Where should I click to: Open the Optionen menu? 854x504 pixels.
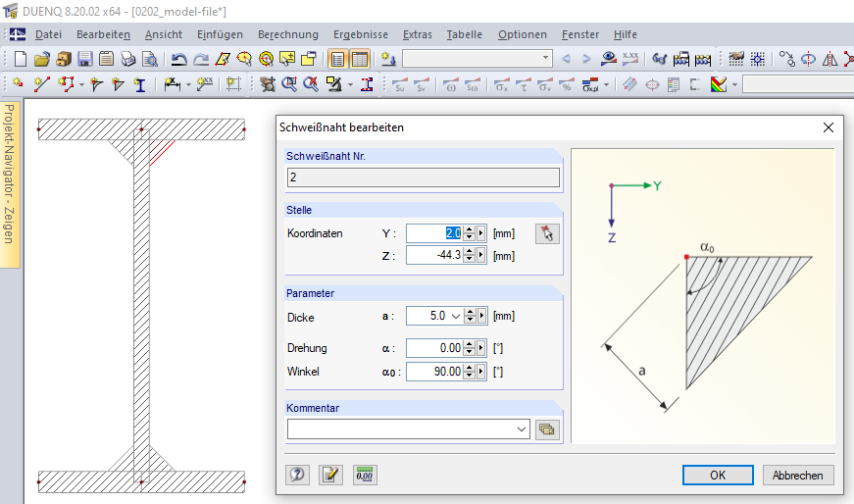pos(523,34)
